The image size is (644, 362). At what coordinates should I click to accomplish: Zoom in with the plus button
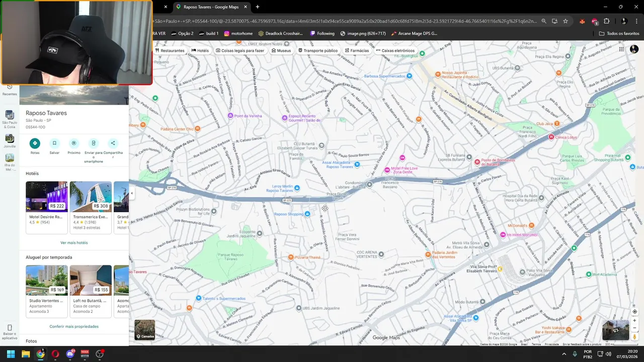pyautogui.click(x=634, y=320)
